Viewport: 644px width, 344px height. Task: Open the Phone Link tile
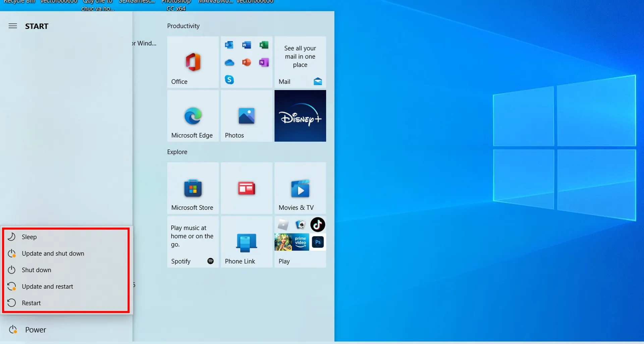(x=247, y=242)
